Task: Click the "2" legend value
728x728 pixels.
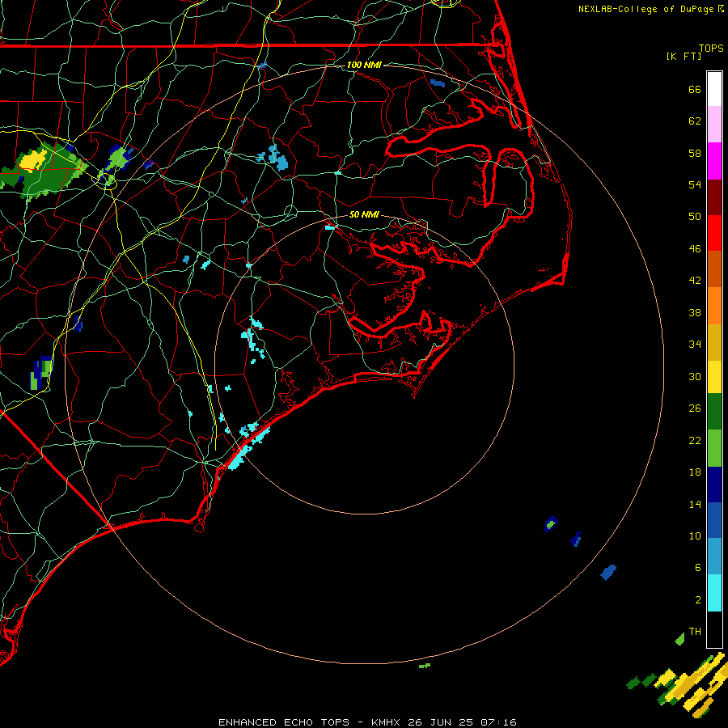Action: click(698, 600)
